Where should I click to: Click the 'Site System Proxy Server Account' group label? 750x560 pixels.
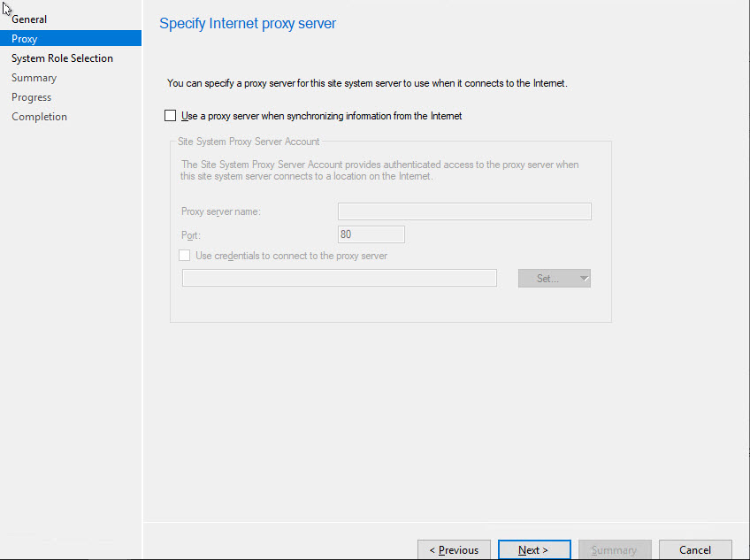tap(249, 142)
